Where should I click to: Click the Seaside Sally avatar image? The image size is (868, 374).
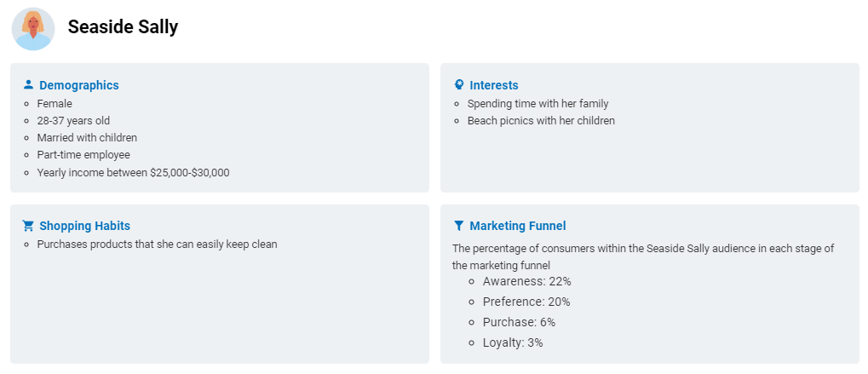(33, 29)
